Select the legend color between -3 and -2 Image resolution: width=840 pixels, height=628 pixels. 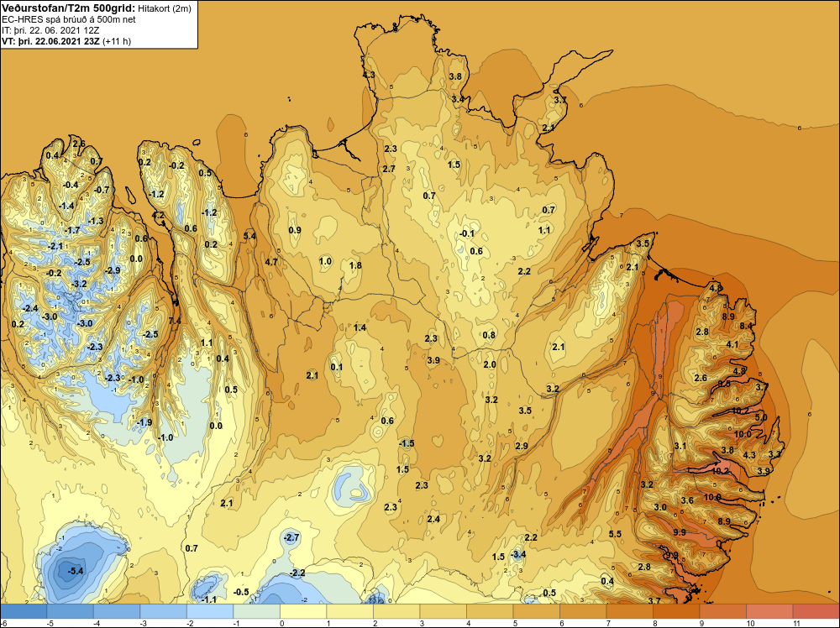coord(164,611)
